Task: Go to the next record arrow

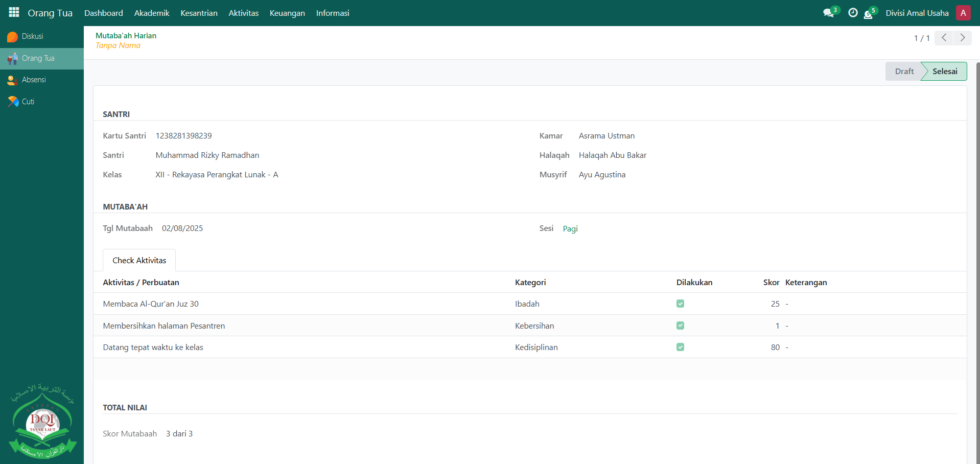Action: (962, 38)
